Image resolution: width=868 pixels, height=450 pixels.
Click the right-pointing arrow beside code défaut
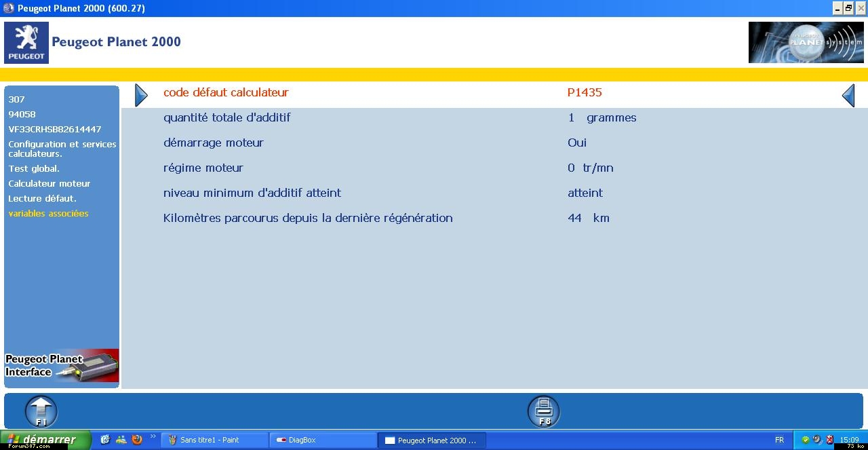pos(141,95)
